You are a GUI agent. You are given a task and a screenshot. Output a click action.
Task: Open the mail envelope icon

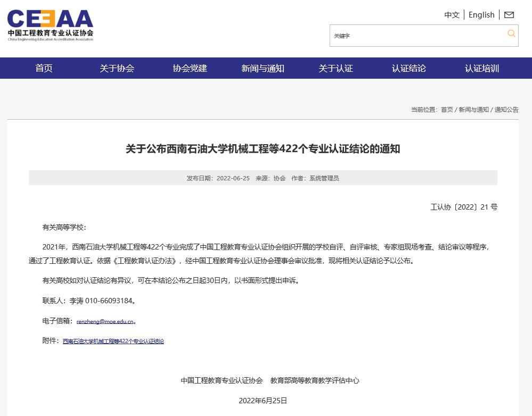pyautogui.click(x=509, y=15)
